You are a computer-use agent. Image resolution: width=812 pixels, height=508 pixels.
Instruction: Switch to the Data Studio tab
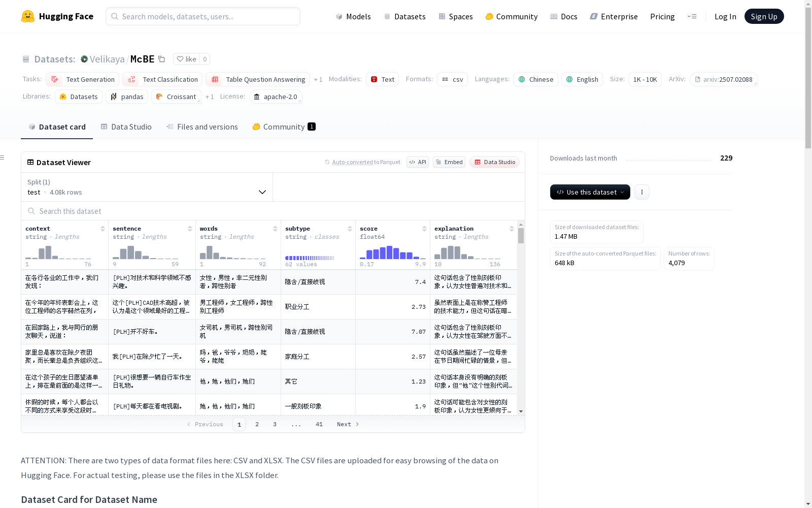coord(126,126)
